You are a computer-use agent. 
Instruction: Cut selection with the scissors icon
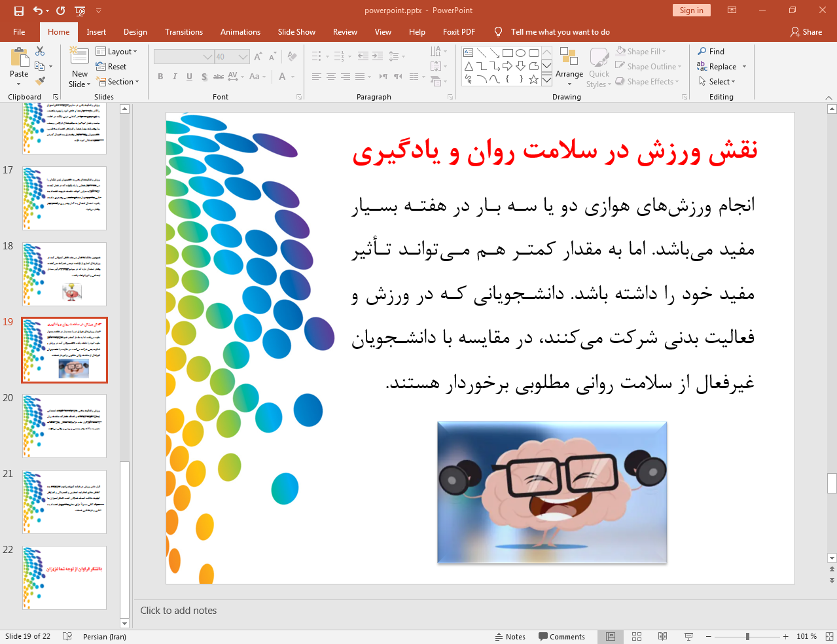click(x=40, y=51)
